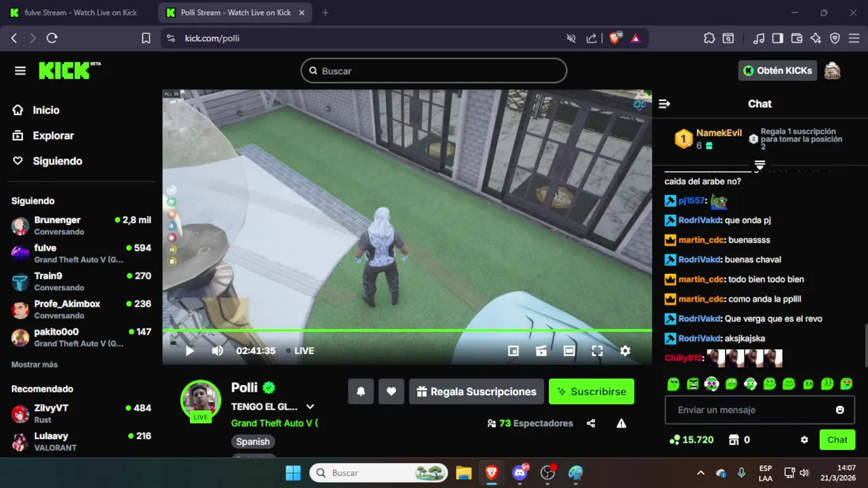Open the picture-in-picture mini player
Viewport: 868px width, 488px height.
pos(513,350)
